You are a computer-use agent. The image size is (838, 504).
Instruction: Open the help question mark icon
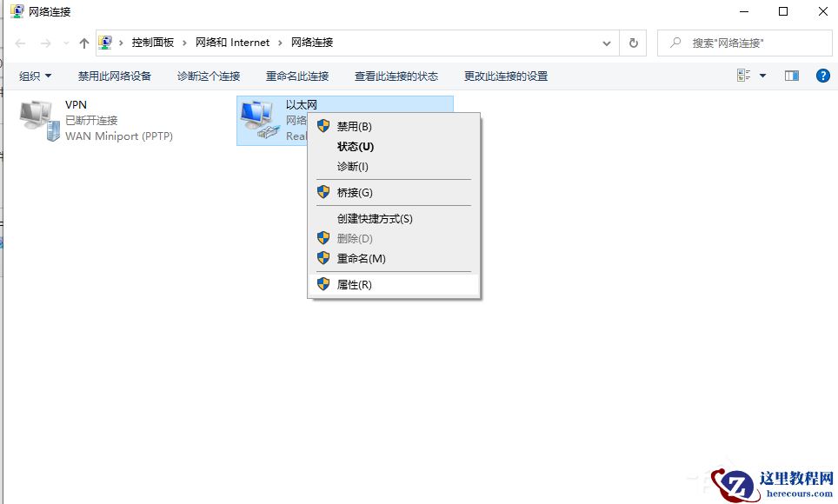click(822, 76)
